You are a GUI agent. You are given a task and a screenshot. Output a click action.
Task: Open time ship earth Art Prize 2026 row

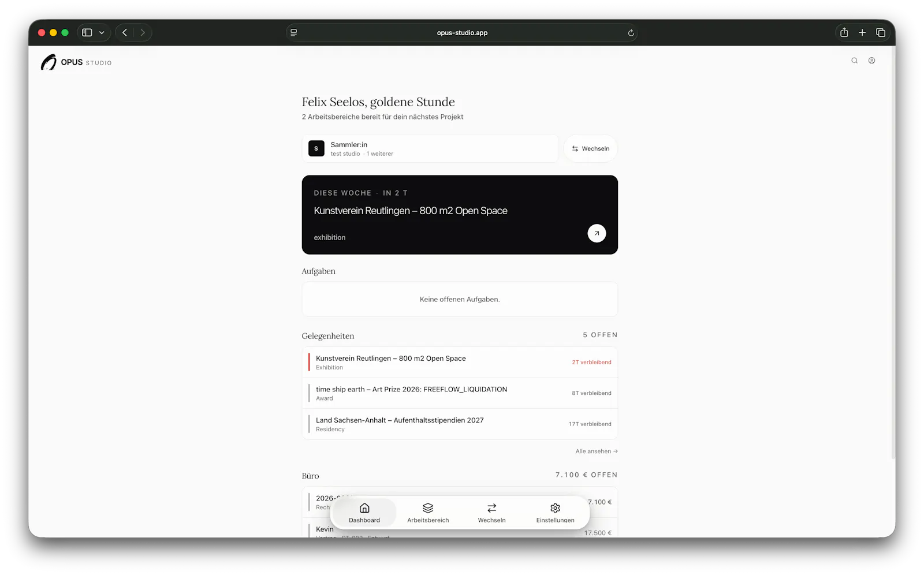click(x=460, y=393)
